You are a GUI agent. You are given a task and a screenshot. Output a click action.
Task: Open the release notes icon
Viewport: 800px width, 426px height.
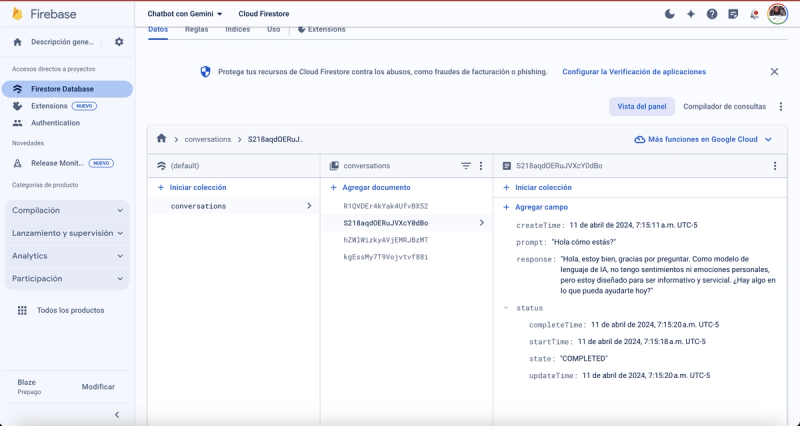coord(733,14)
